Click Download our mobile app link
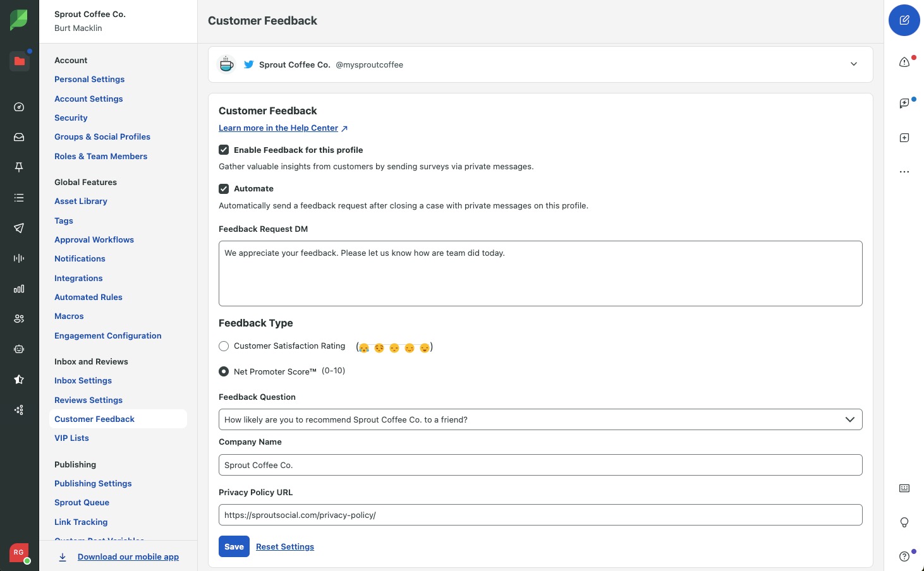 (x=128, y=557)
